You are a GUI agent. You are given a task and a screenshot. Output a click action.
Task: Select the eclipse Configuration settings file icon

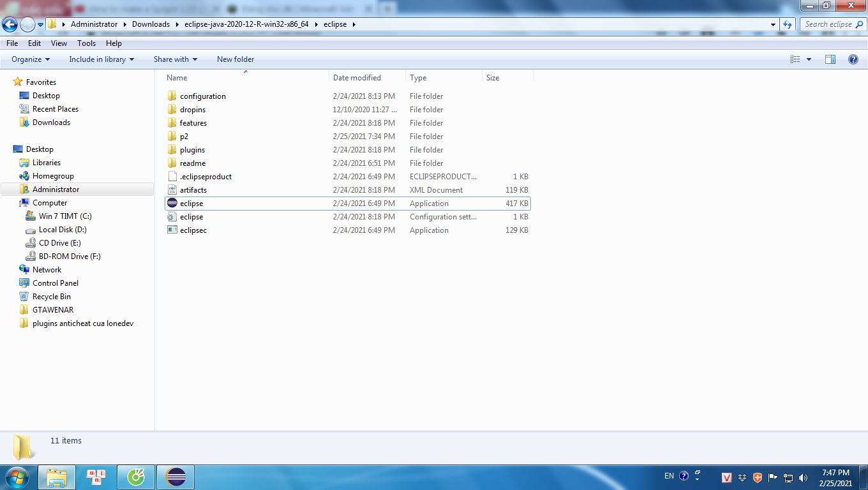pyautogui.click(x=172, y=217)
